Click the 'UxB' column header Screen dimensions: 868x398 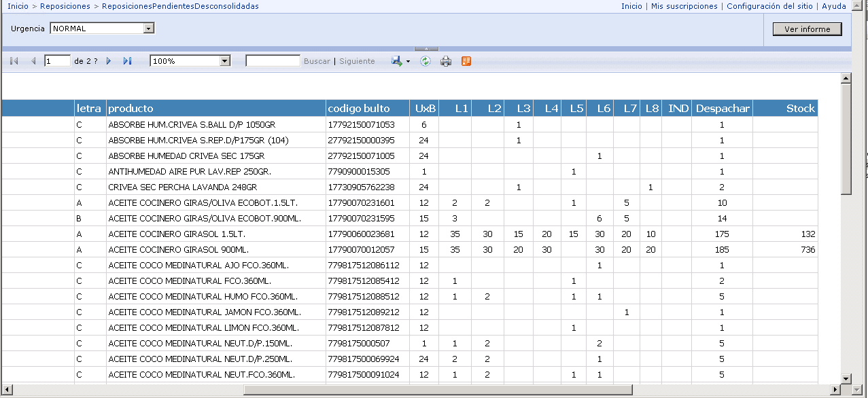[424, 109]
